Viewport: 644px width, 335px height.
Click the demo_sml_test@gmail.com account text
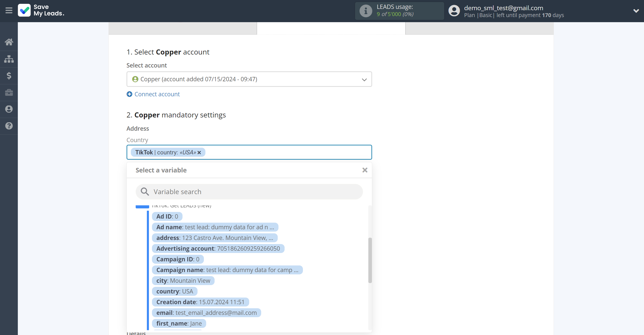click(x=503, y=8)
